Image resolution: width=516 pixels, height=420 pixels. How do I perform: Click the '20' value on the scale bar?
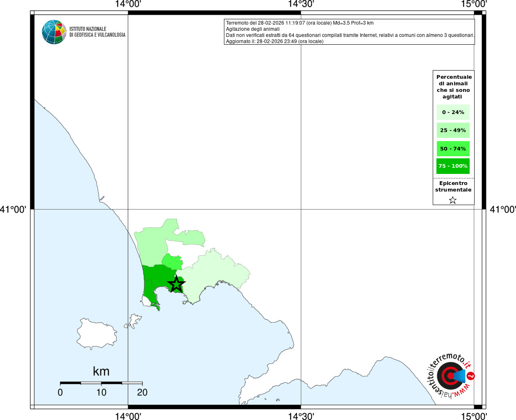142,393
